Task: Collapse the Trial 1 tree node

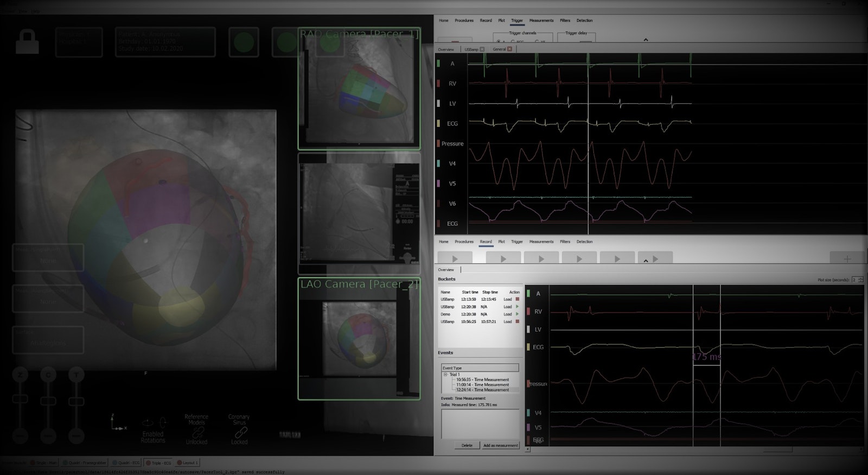Action: coord(445,375)
